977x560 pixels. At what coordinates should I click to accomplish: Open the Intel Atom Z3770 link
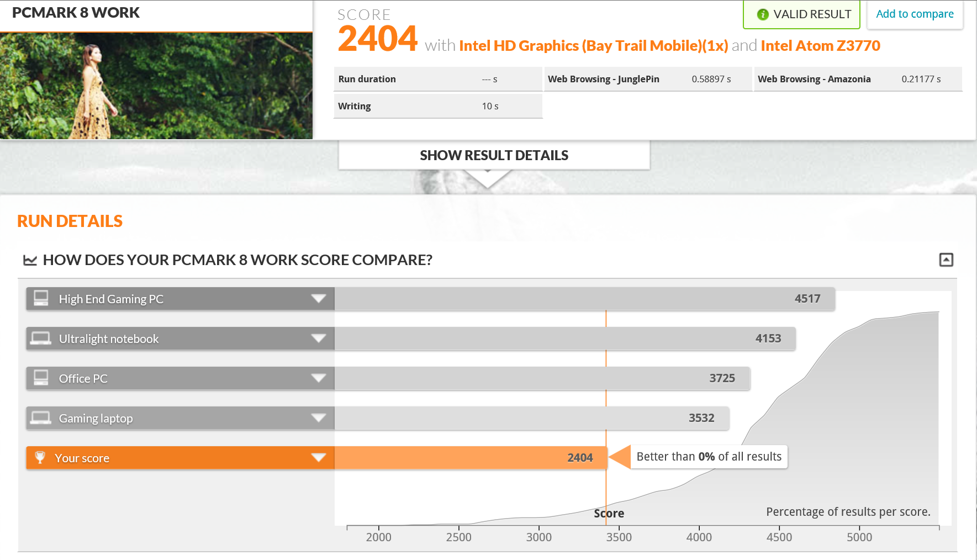pyautogui.click(x=820, y=46)
